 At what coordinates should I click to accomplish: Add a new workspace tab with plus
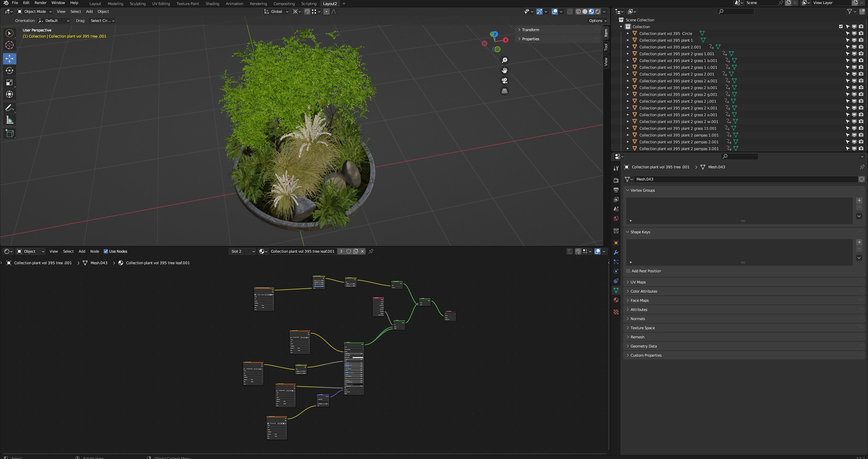pyautogui.click(x=344, y=4)
